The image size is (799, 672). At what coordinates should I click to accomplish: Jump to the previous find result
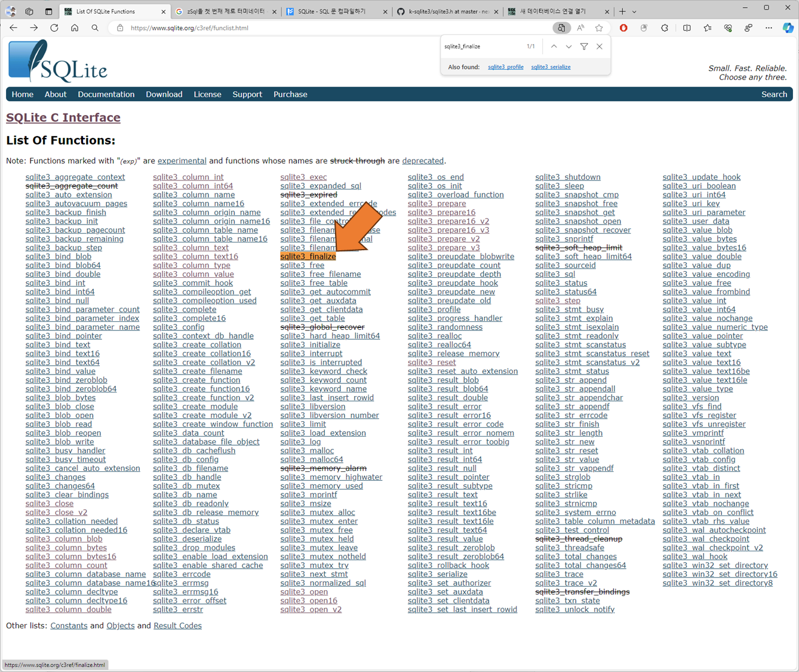click(x=554, y=47)
